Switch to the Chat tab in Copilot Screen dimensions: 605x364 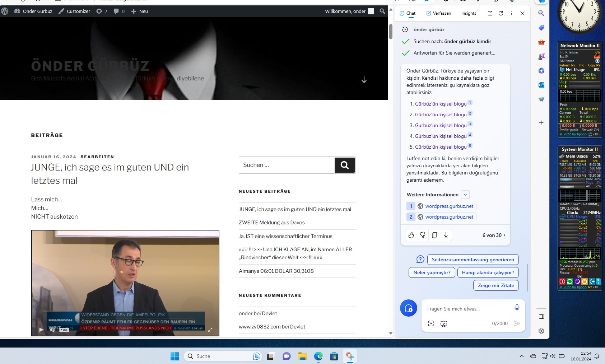(408, 13)
